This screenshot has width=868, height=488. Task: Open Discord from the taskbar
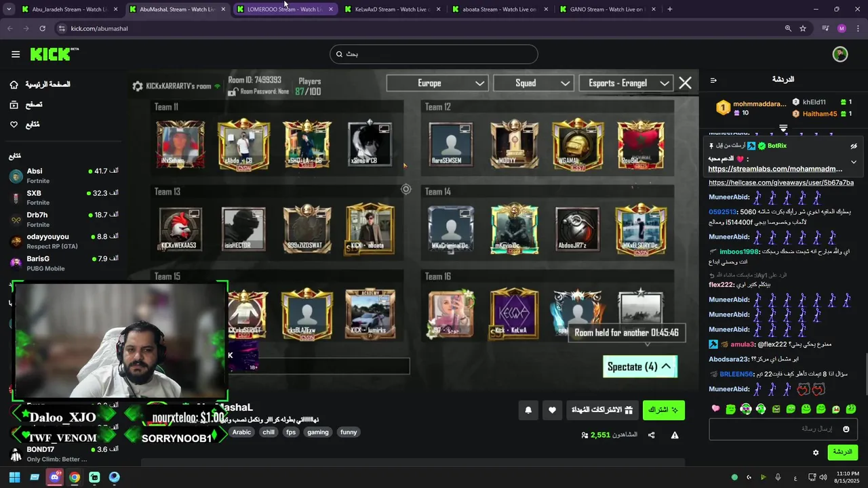[54, 477]
